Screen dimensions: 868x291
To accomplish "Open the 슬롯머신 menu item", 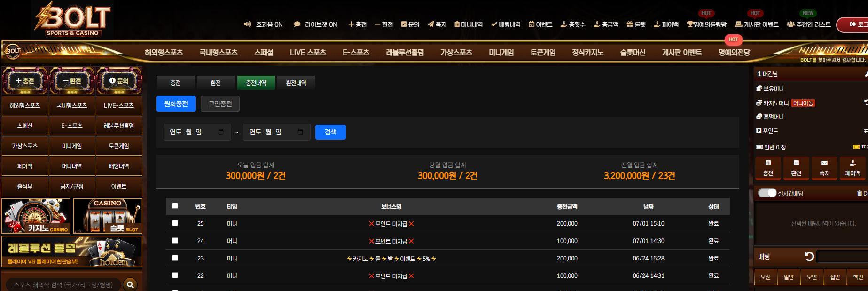I will pyautogui.click(x=633, y=53).
